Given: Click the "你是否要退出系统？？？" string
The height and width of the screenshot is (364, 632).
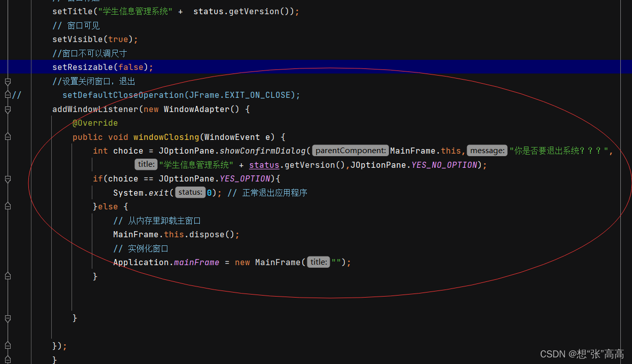Looking at the screenshot, I should click(x=559, y=151).
